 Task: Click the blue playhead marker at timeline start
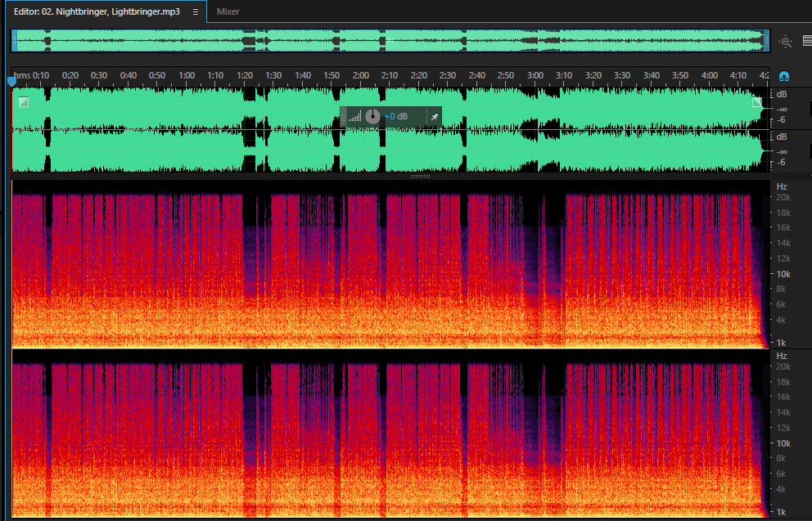[x=11, y=81]
